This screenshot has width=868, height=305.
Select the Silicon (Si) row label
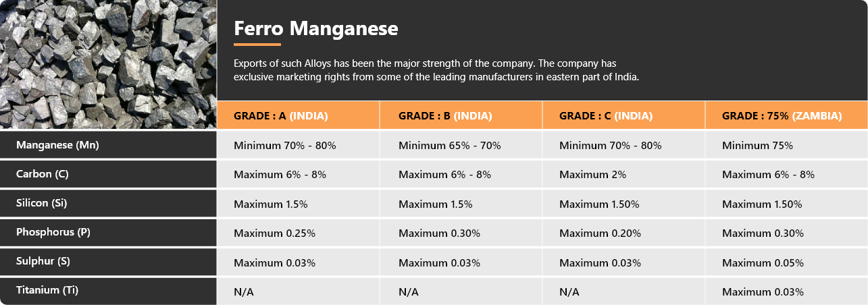(108, 203)
